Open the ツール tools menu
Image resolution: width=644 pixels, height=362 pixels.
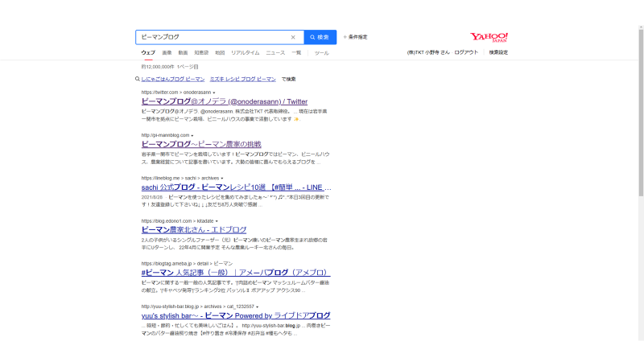point(321,52)
